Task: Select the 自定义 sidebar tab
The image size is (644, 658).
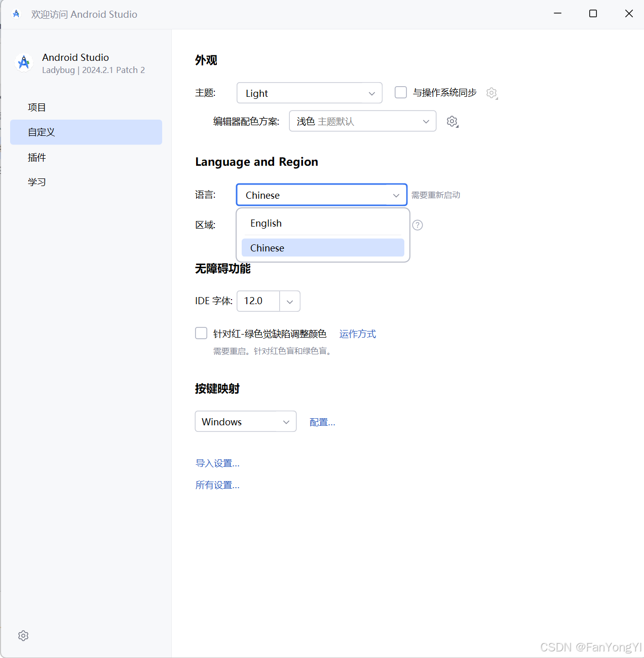Action: coord(86,132)
